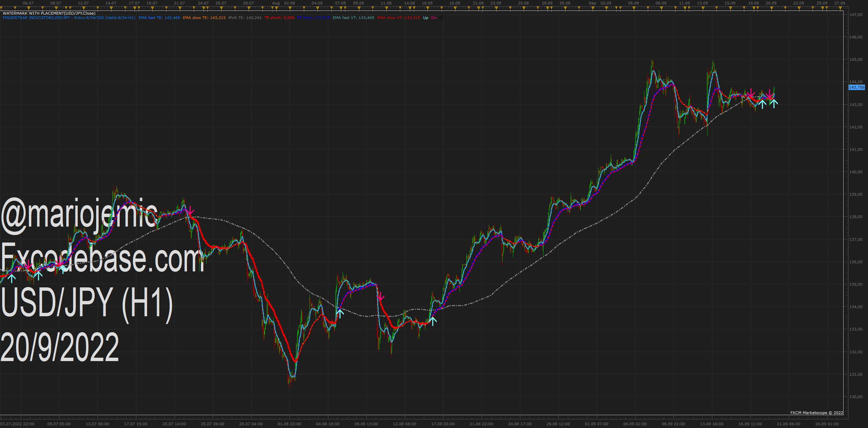Select the WATERMARK WITH PLACEMENT indicator label

49,13
